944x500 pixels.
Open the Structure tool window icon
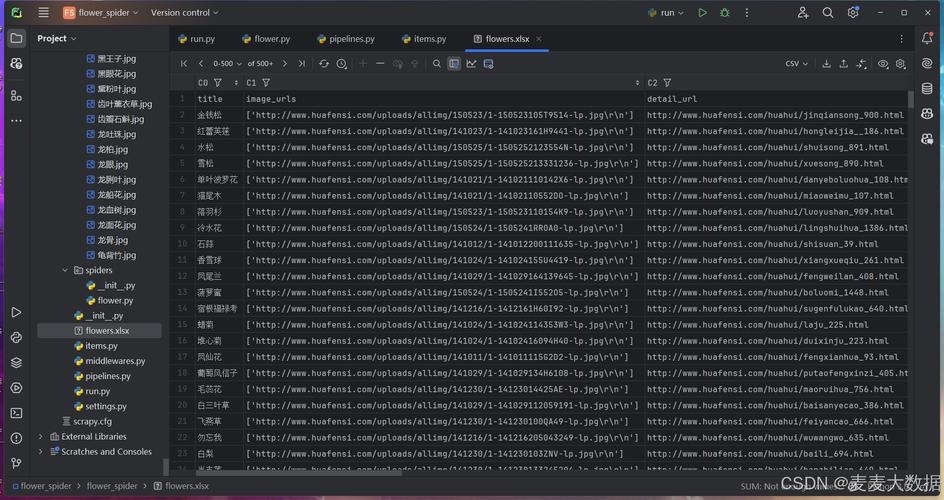click(x=16, y=95)
